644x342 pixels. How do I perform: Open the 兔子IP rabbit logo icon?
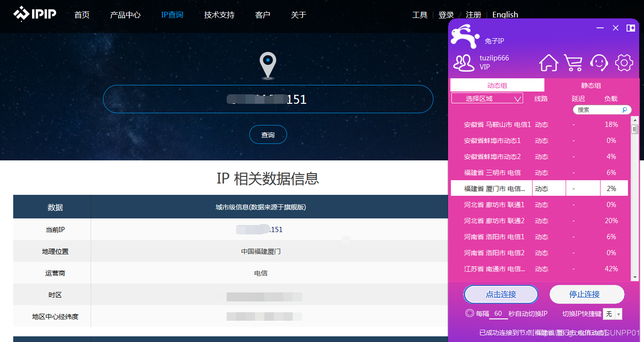464,37
